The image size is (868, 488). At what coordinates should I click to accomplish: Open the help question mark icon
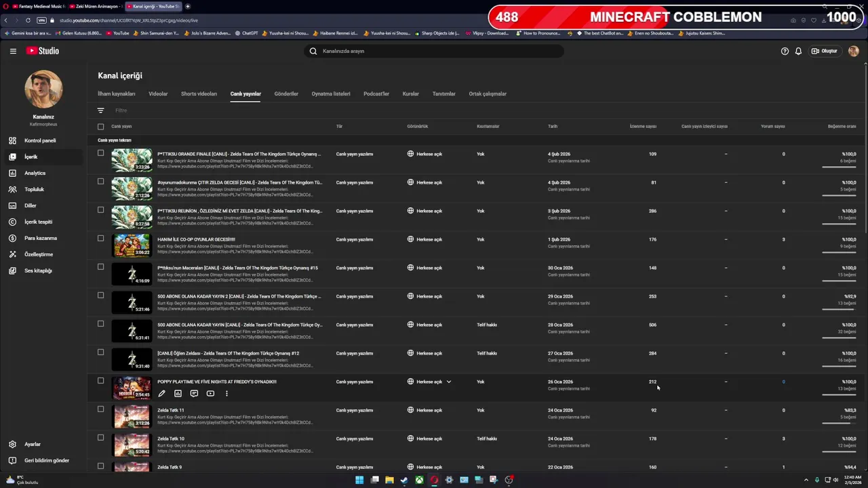click(x=785, y=51)
